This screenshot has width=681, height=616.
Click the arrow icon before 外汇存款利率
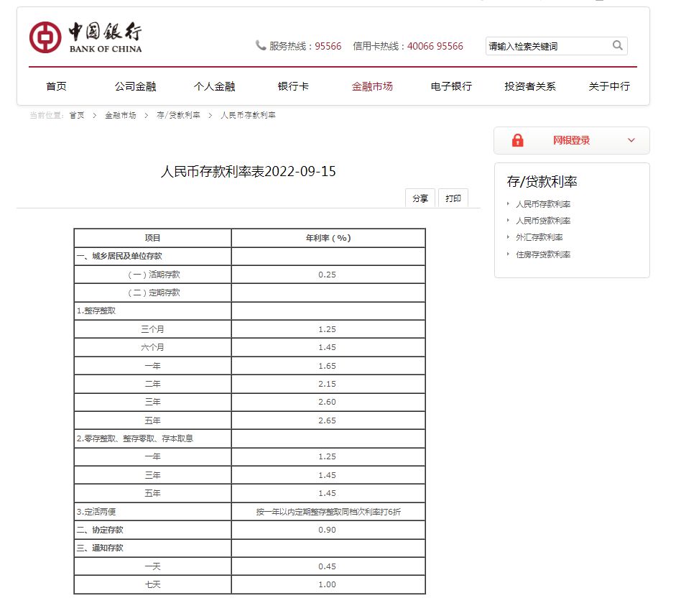coord(509,237)
